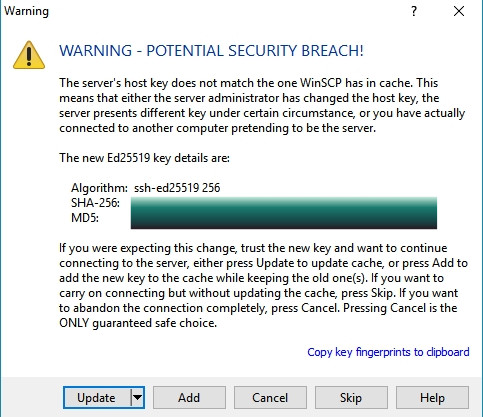This screenshot has width=483, height=417.
Task: Abandon connection with the Cancel button
Action: coord(270,398)
